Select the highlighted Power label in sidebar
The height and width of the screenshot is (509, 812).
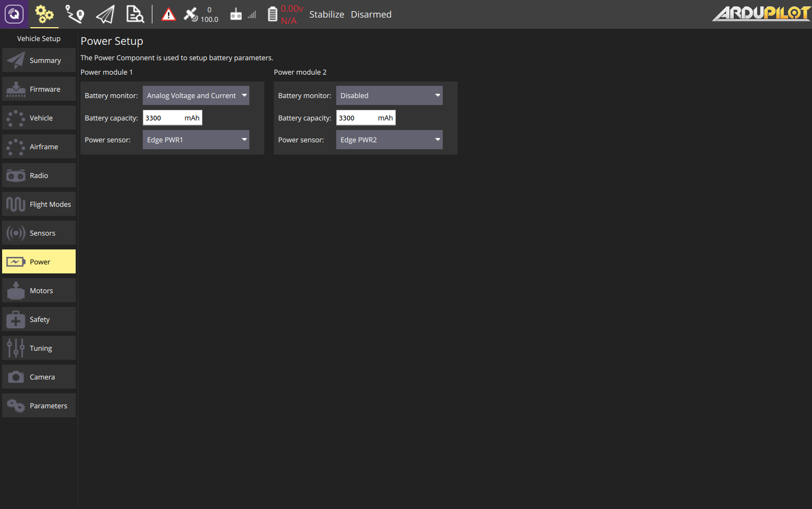40,262
